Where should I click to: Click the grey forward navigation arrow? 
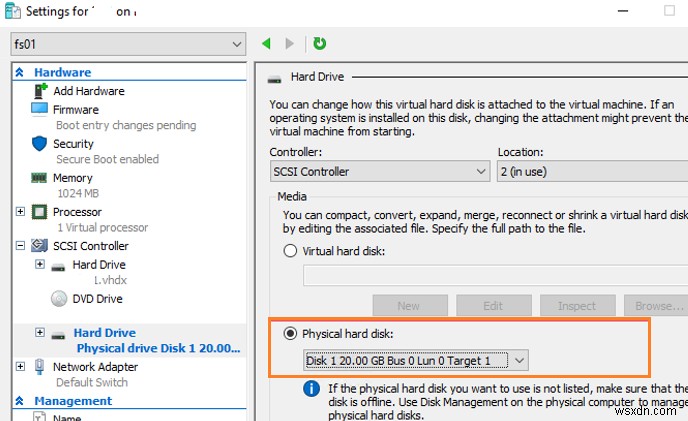(x=289, y=43)
